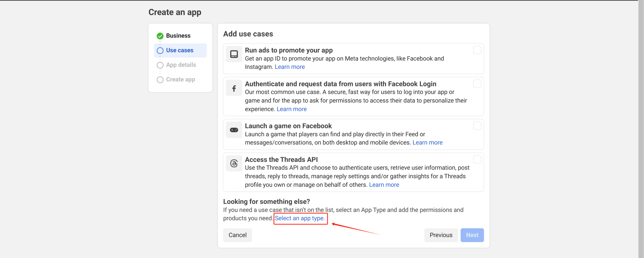Viewport: 644px width, 258px height.
Task: Click the Launch a game on Facebook title
Action: point(288,126)
